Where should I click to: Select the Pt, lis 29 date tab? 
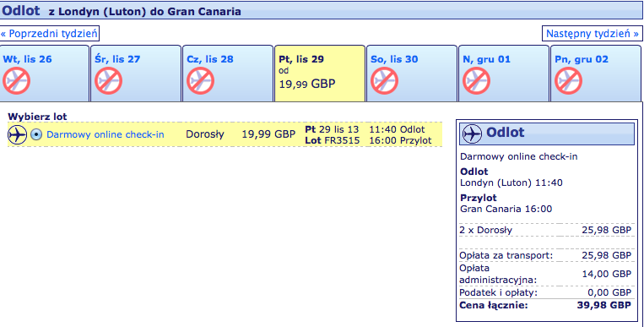(x=320, y=74)
